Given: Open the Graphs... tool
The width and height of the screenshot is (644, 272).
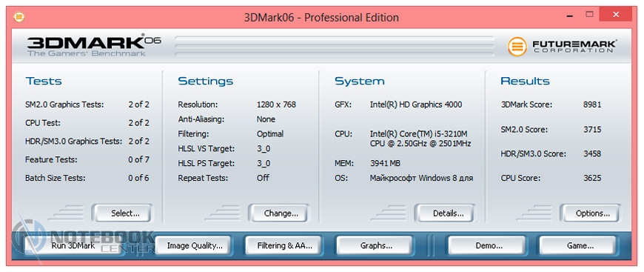Looking at the screenshot, I should click(x=375, y=245).
